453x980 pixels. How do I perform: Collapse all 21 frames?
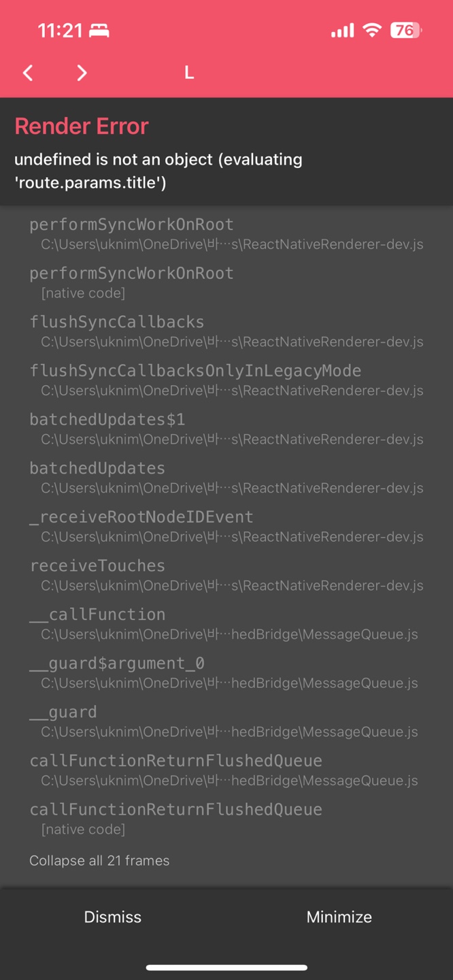pyautogui.click(x=99, y=860)
